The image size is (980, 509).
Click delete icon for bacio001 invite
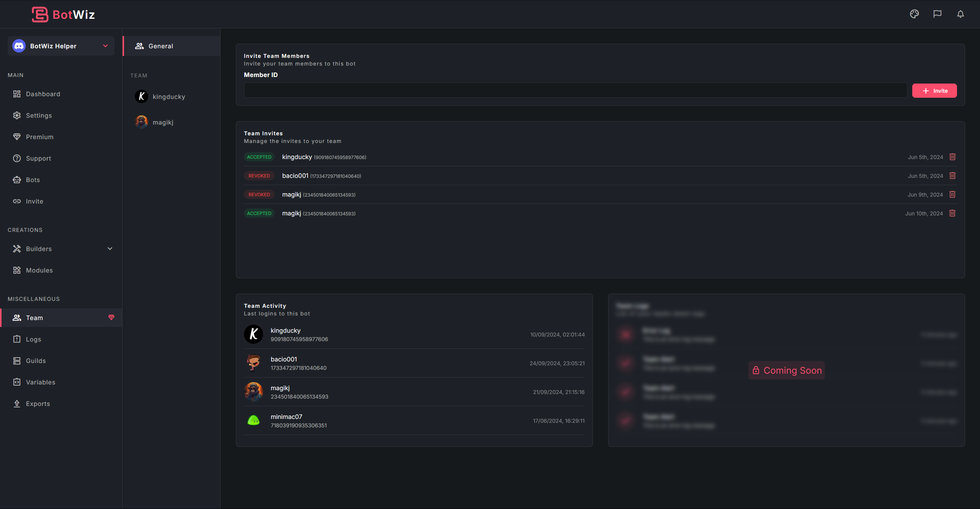[953, 176]
